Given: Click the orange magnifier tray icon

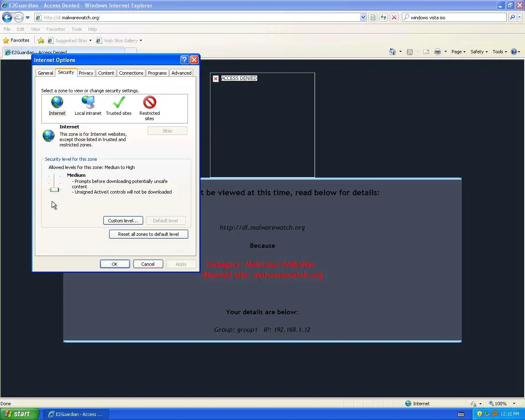Looking at the screenshot, I should coord(495,414).
